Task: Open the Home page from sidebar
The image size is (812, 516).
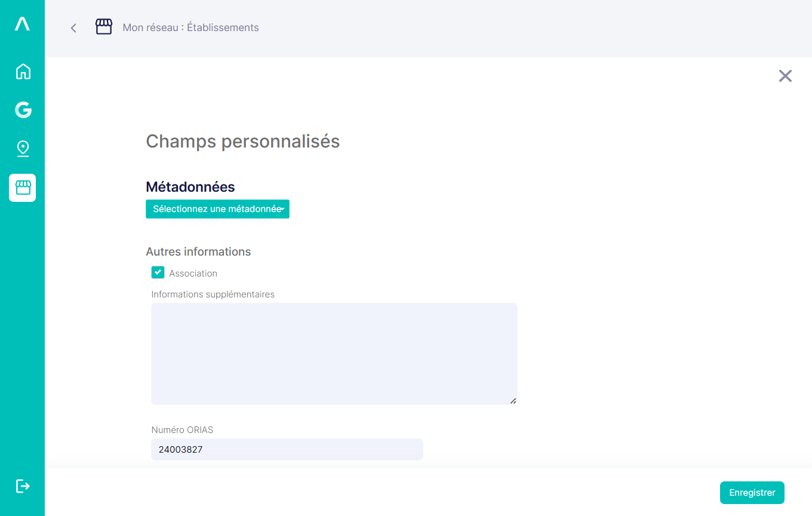Action: tap(23, 72)
